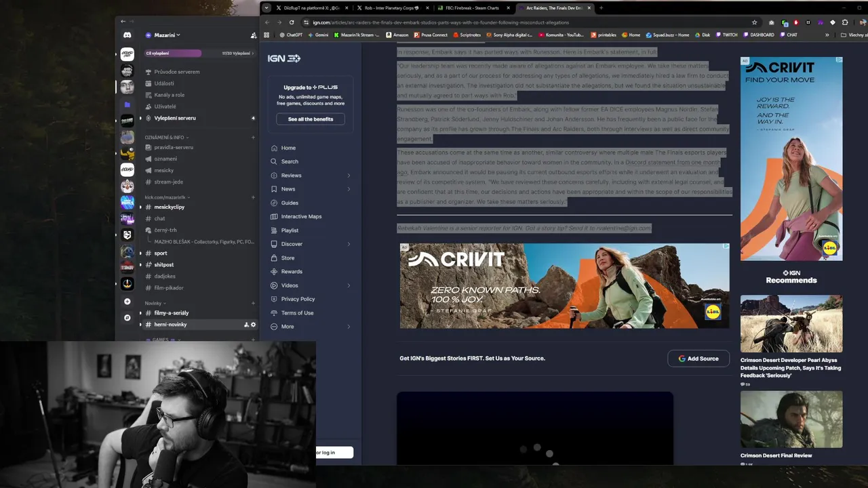Collapse Novinky channel category
Screen dimensions: 868x488
pyautogui.click(x=155, y=303)
